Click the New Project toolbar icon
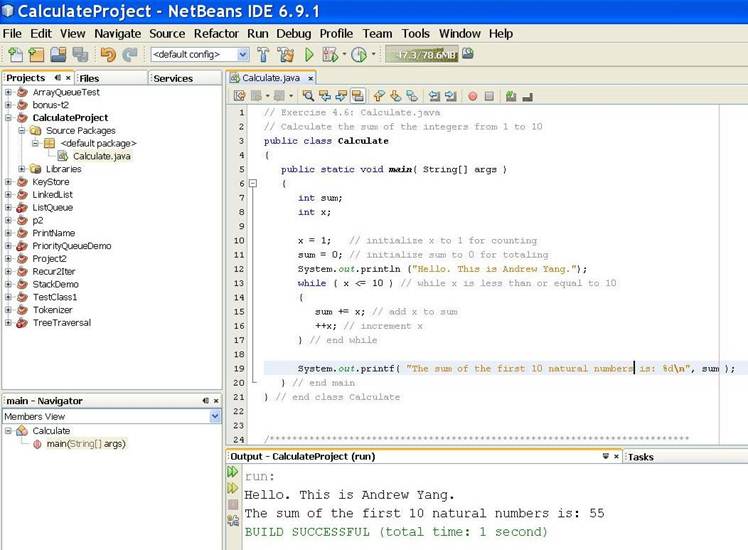Screen dimensions: 748x550 35,54
